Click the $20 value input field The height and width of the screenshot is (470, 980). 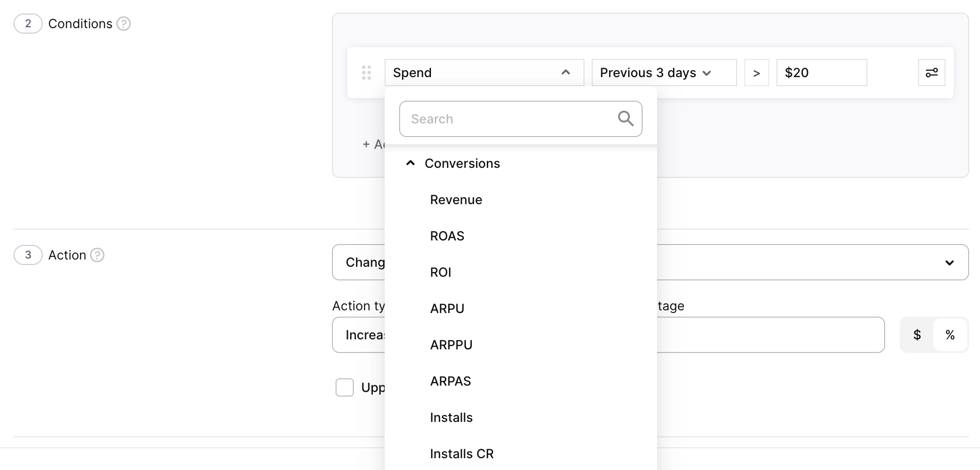click(x=821, y=73)
